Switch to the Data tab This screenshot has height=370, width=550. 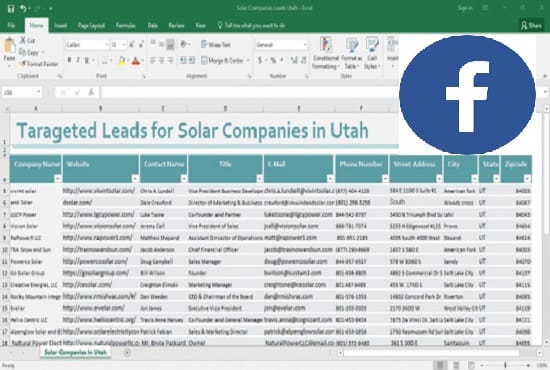pyautogui.click(x=153, y=25)
